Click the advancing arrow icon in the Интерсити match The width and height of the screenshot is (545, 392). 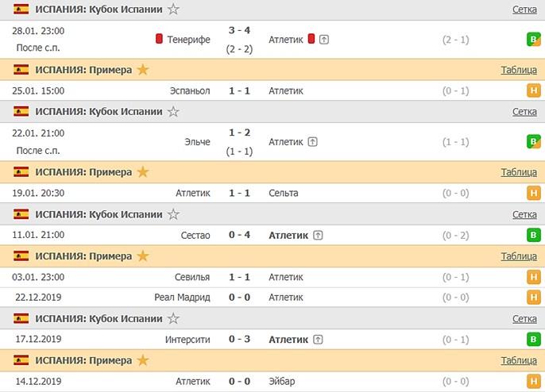pos(318,339)
